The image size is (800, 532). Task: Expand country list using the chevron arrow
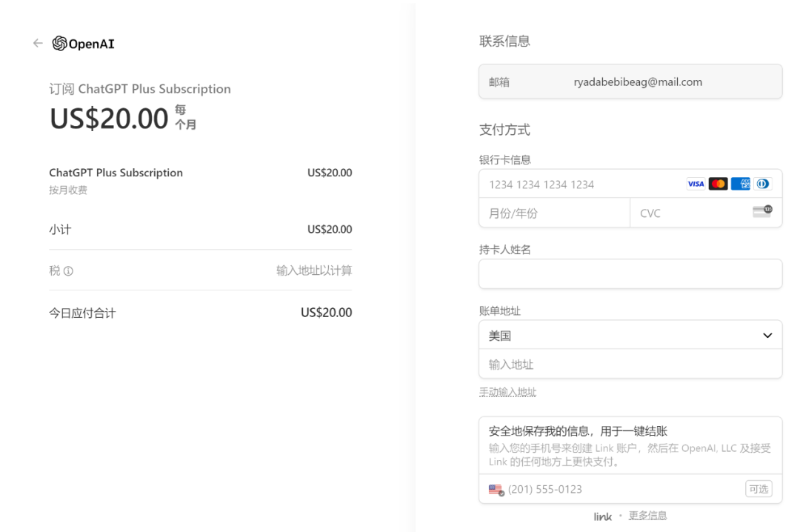point(767,336)
